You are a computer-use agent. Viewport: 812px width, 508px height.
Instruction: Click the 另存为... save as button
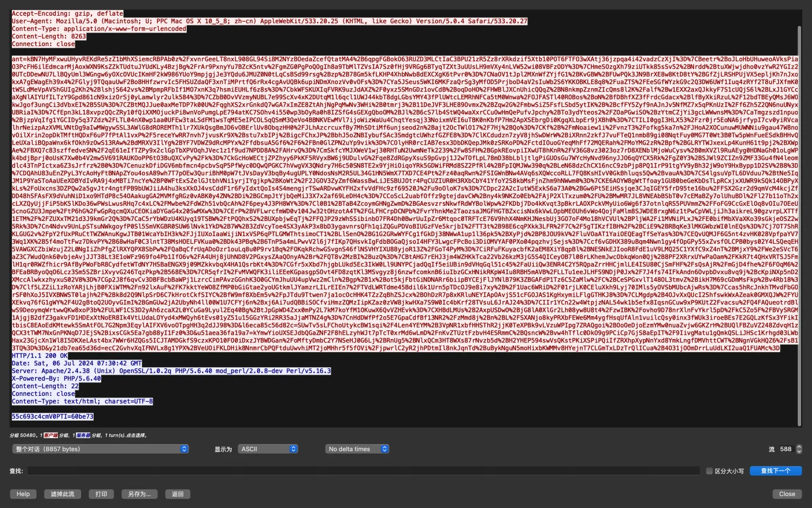140,494
